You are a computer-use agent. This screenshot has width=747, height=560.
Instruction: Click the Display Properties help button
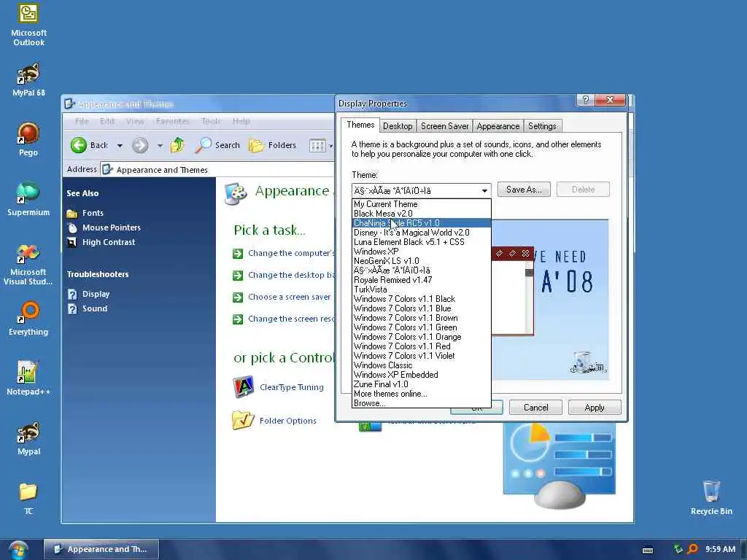[x=586, y=99]
